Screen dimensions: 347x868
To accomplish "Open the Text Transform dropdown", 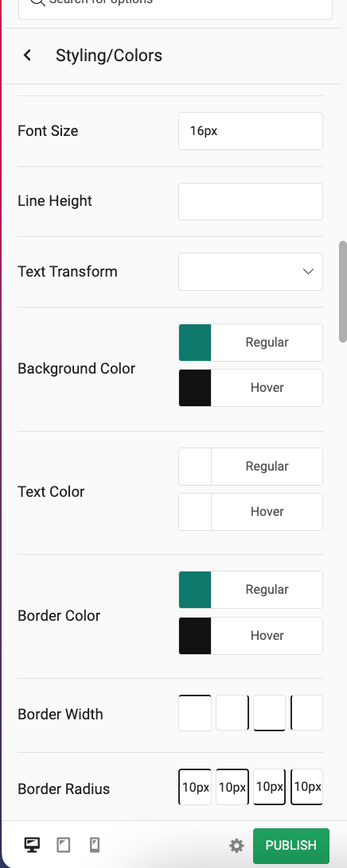I will coord(251,272).
